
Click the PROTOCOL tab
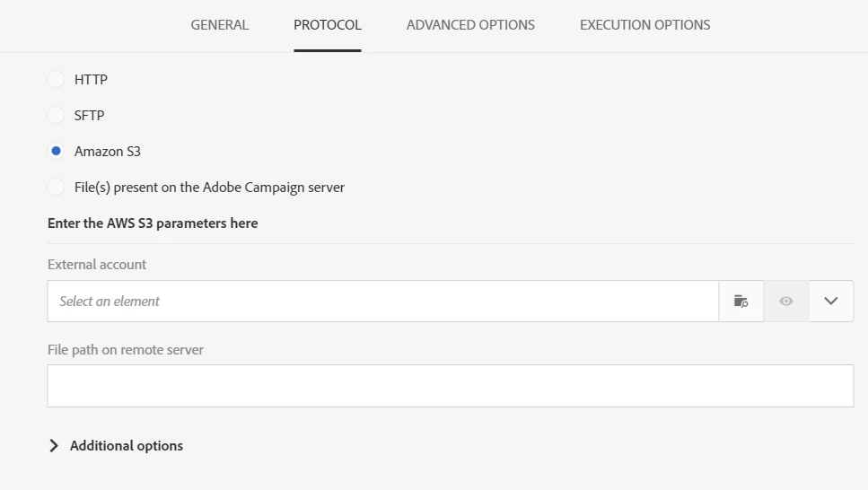[x=328, y=25]
